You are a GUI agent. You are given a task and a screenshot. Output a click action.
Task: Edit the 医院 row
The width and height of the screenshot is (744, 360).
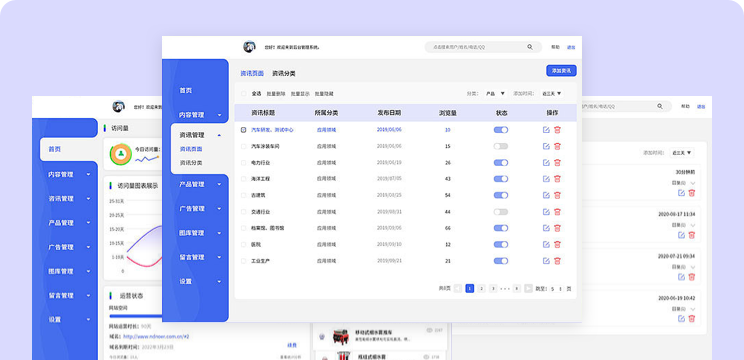546,244
